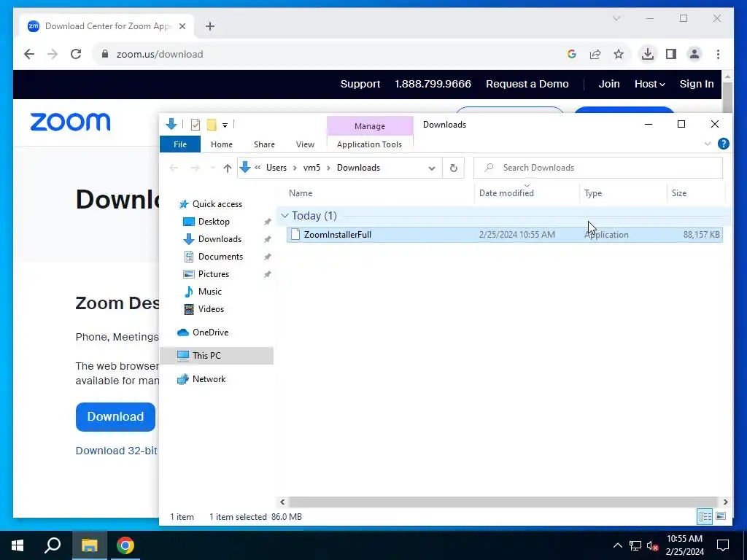Open Customize Quick Access Toolbar dropdown

click(x=225, y=125)
